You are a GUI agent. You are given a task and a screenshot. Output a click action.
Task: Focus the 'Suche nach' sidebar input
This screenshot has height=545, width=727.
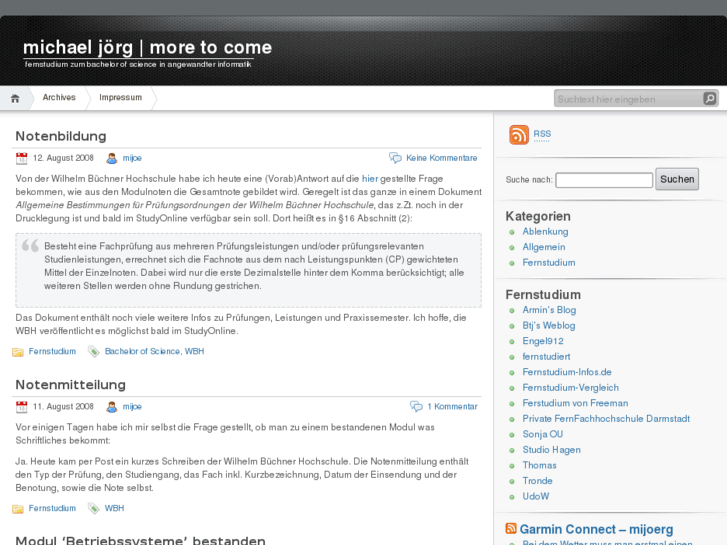click(604, 180)
